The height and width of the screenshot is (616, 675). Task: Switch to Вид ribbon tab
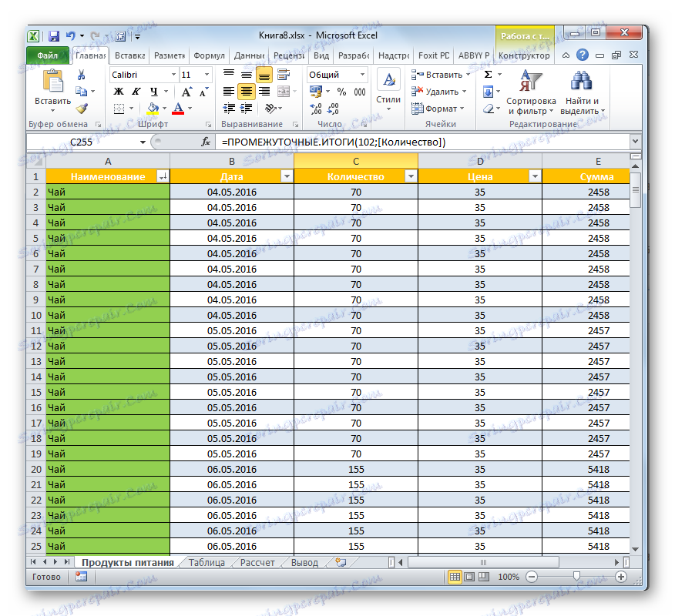pos(321,55)
